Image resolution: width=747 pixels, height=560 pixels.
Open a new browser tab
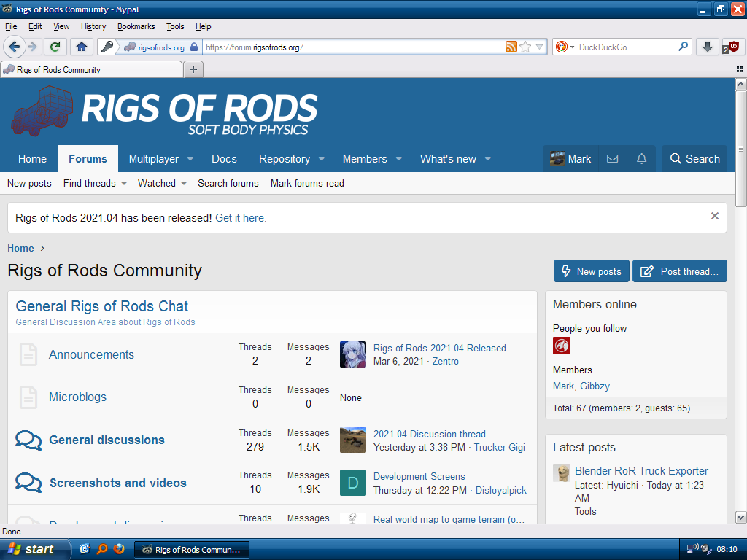193,69
